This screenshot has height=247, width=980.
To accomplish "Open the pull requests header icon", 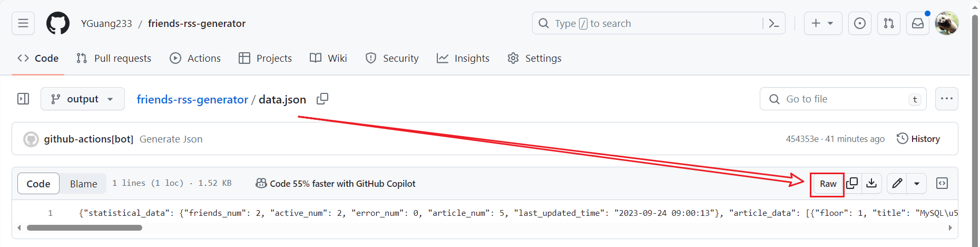I will tap(889, 23).
